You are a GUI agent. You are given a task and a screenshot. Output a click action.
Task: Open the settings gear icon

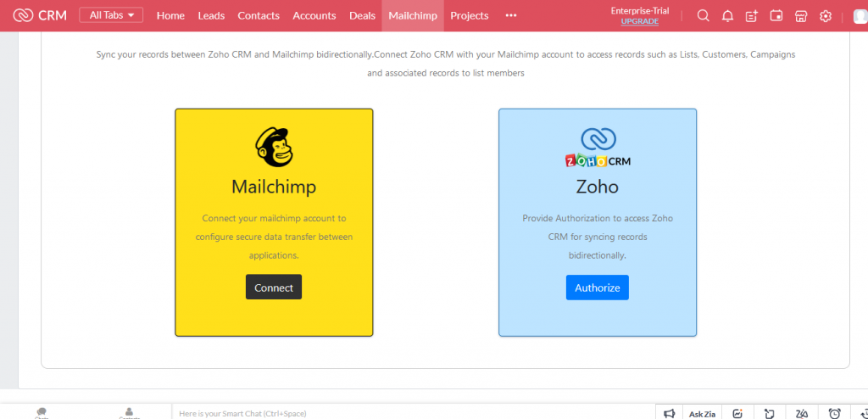[x=826, y=15]
